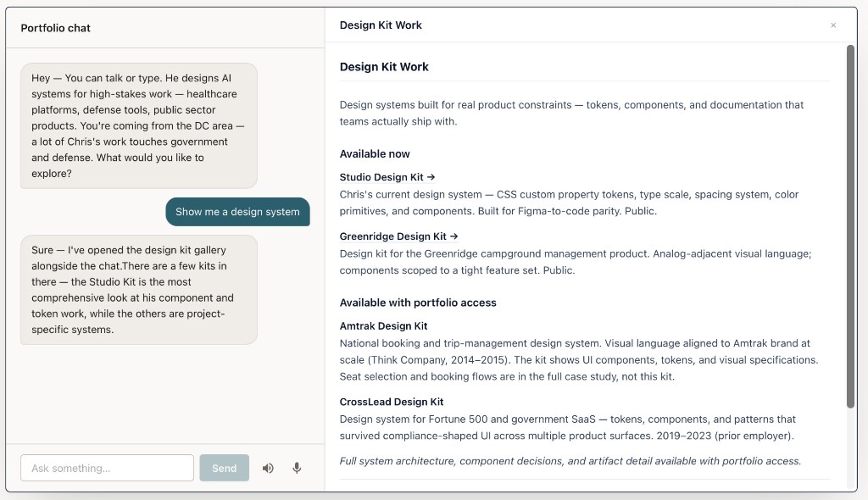
Task: Click the 'Design systems built for real' intro
Action: [572, 113]
